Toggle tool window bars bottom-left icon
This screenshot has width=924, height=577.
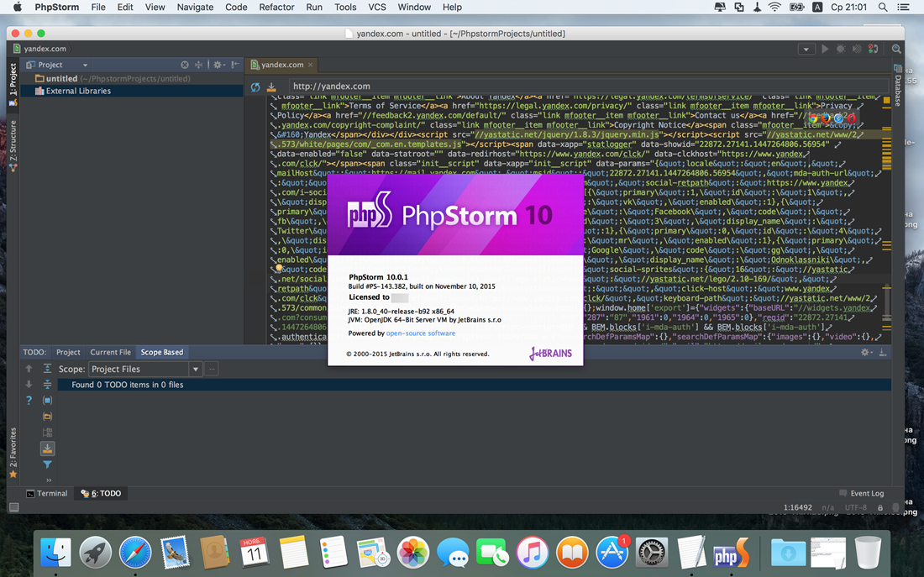[x=14, y=506]
